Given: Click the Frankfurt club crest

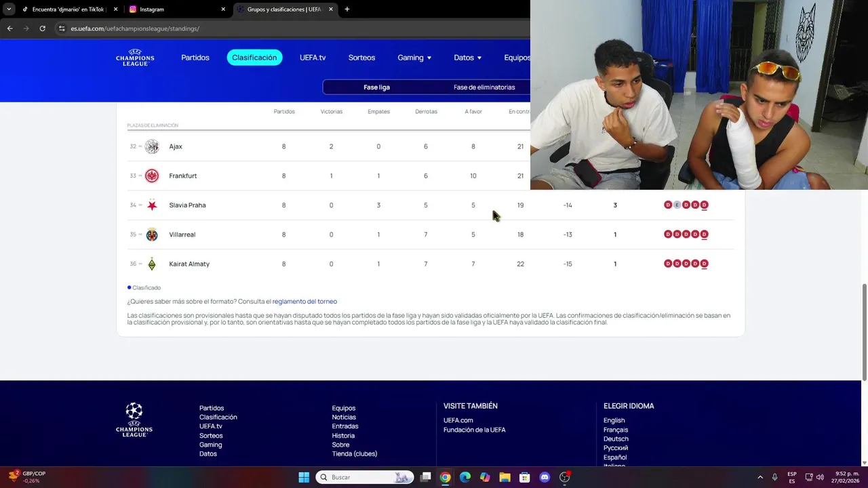Looking at the screenshot, I should click(152, 176).
